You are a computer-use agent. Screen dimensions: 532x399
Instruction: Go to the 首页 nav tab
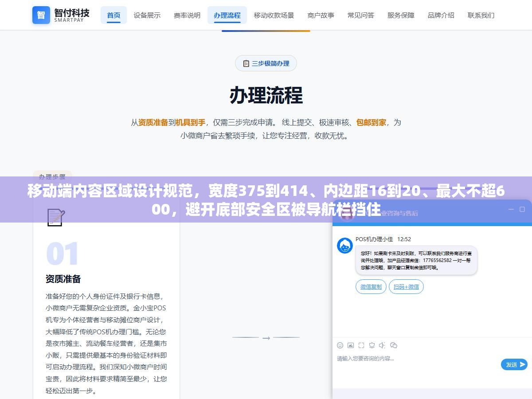(x=113, y=15)
